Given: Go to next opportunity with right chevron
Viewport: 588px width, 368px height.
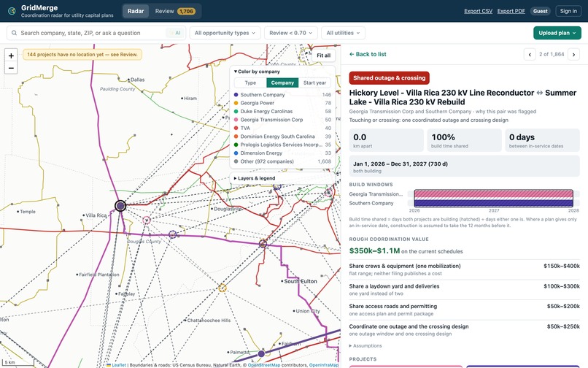Looking at the screenshot, I should [x=573, y=55].
